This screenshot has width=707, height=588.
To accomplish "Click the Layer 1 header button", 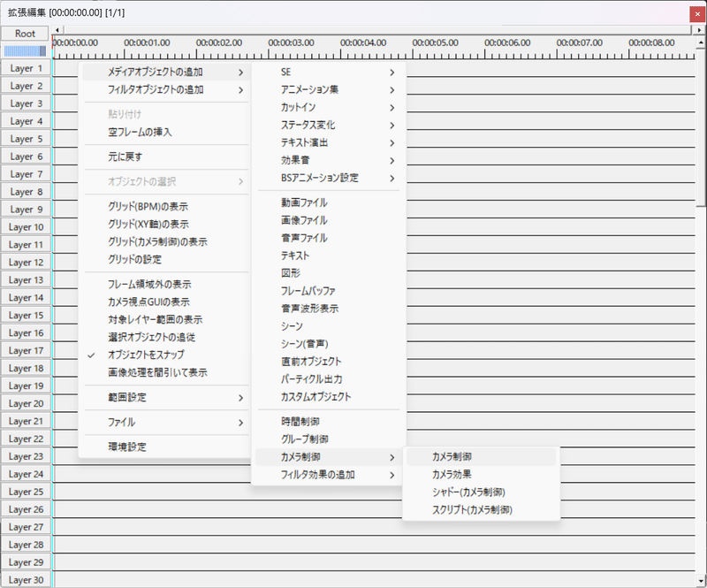I will coord(27,69).
